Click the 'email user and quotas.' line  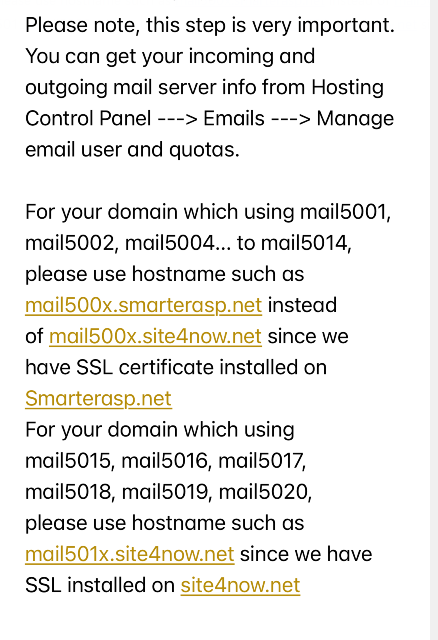click(x=132, y=150)
